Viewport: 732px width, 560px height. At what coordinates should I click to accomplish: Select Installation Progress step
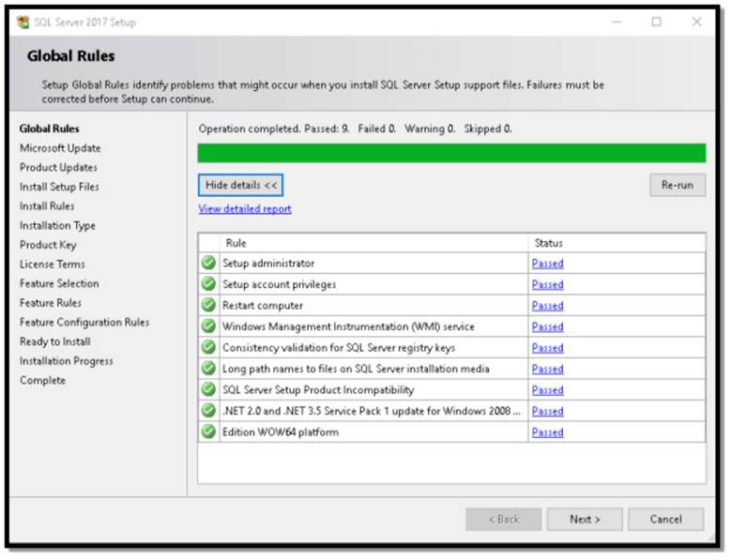(x=67, y=361)
